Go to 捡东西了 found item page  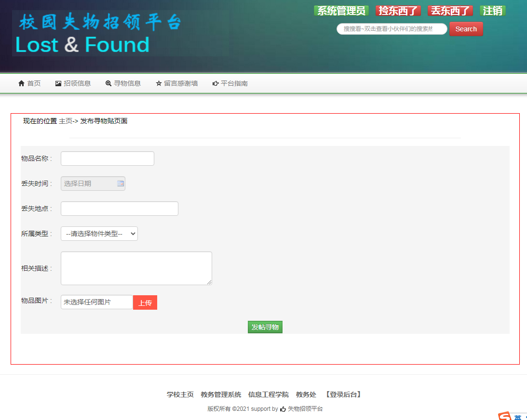coord(398,11)
